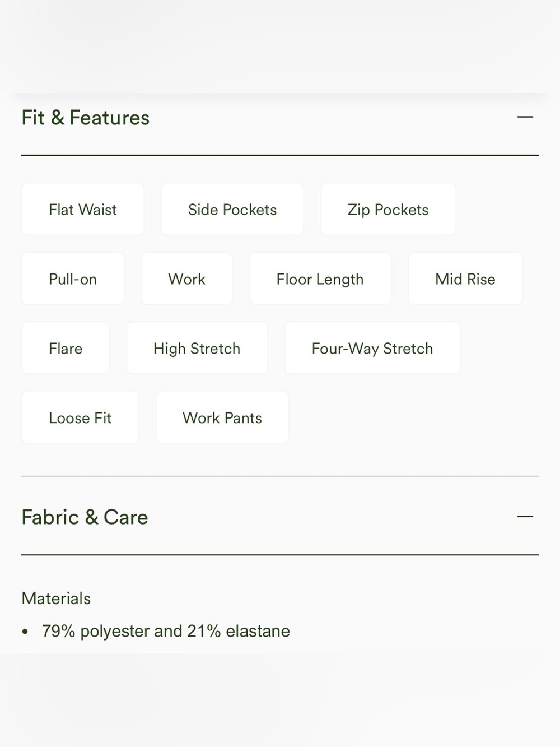Select the polyester and elastane text
Viewport: 560px width, 747px height.
click(166, 631)
